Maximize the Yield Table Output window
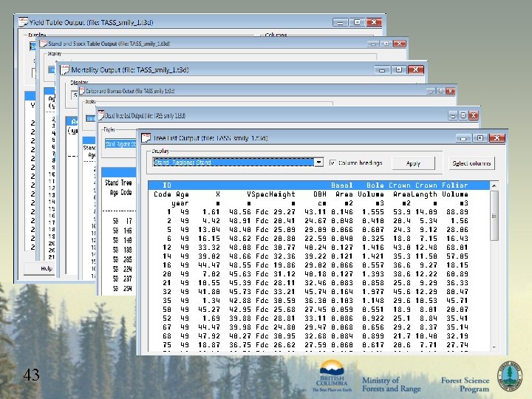This screenshot has height=399, width=532. coord(357,22)
